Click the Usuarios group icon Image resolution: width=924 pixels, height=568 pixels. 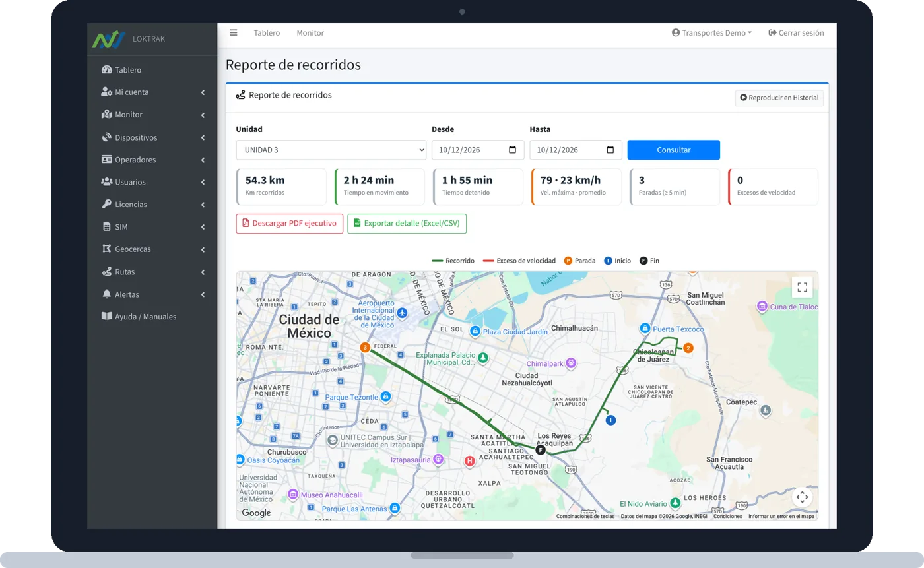[107, 182]
